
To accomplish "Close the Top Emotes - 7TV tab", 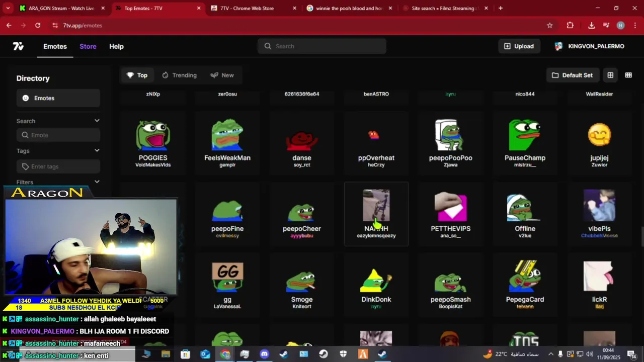I will coord(199,8).
